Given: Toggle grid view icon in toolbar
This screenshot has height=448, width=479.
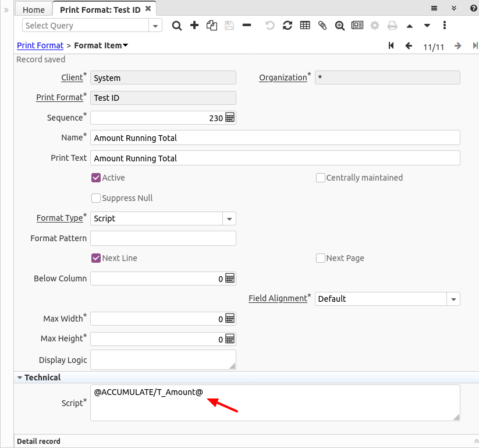Looking at the screenshot, I should point(305,26).
